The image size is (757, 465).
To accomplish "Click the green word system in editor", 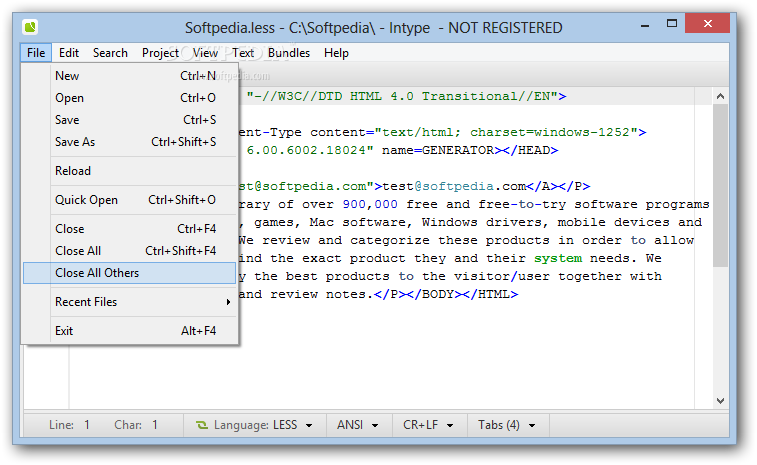I will tap(558, 258).
